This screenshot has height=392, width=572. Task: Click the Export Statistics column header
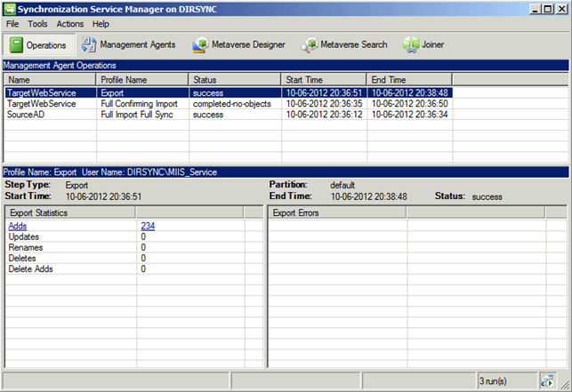tap(70, 212)
